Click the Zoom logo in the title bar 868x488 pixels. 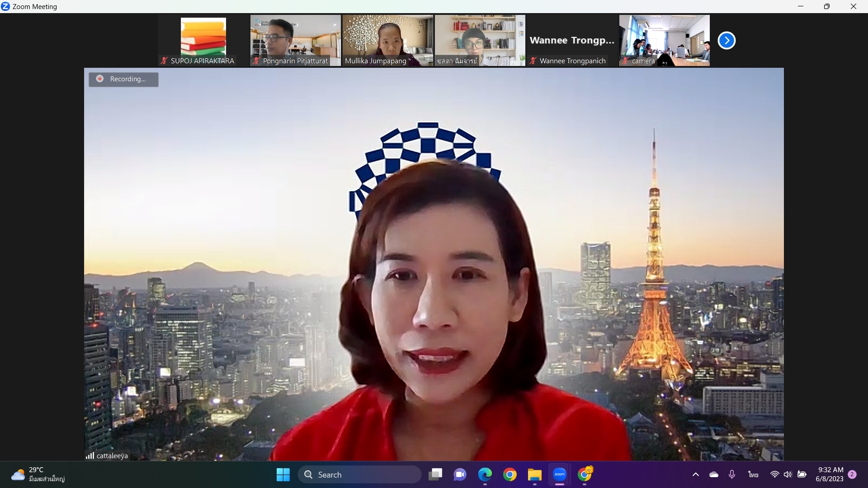[x=5, y=6]
